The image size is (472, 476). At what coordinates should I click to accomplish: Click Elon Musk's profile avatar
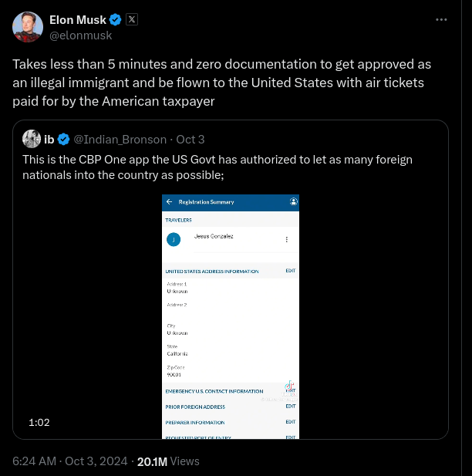coord(27,27)
